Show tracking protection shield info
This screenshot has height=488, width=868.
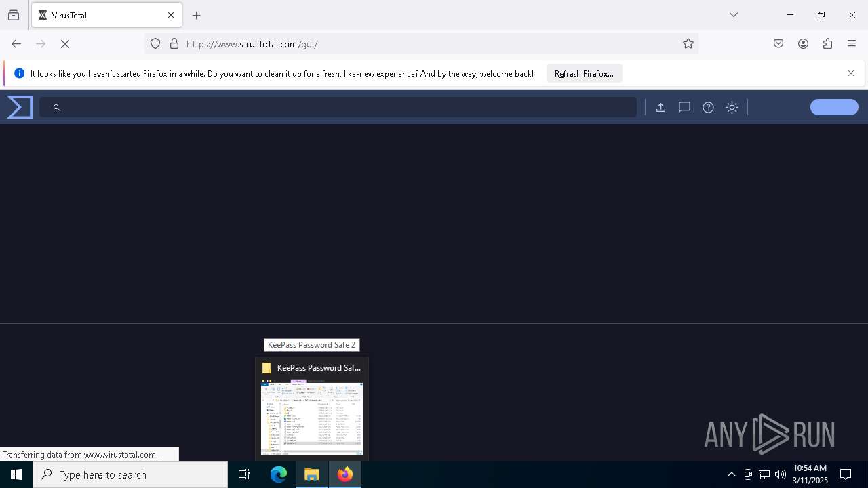click(x=155, y=44)
